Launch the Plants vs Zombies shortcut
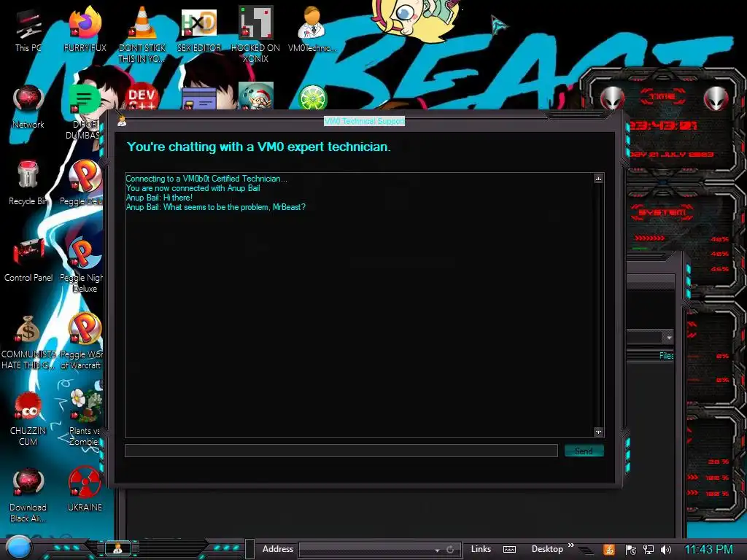Screen dimensions: 747x560 click(86, 418)
